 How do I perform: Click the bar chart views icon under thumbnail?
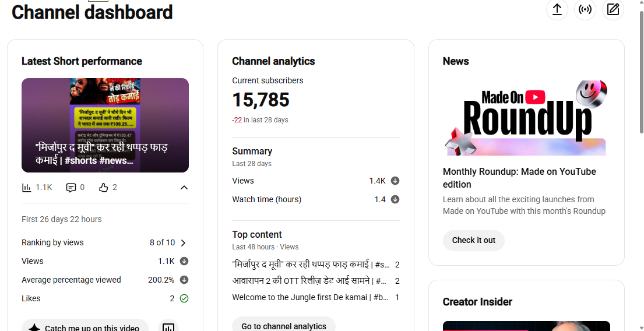(x=26, y=188)
